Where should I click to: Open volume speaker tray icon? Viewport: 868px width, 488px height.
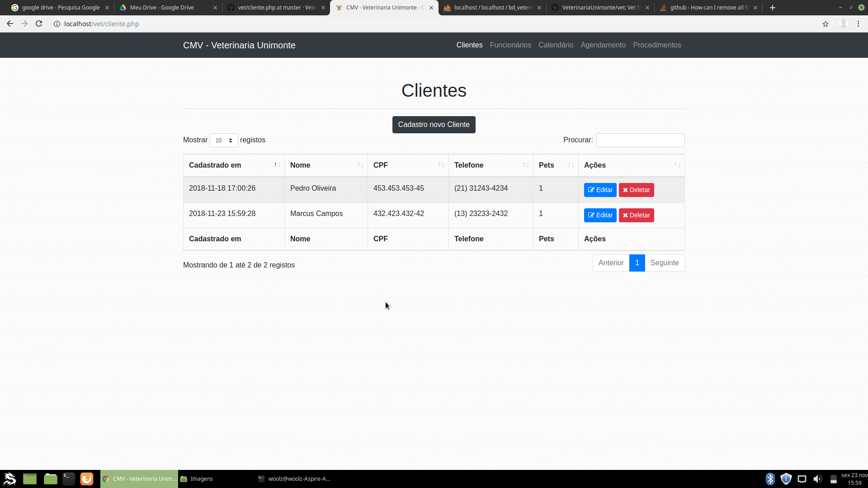coord(817,479)
